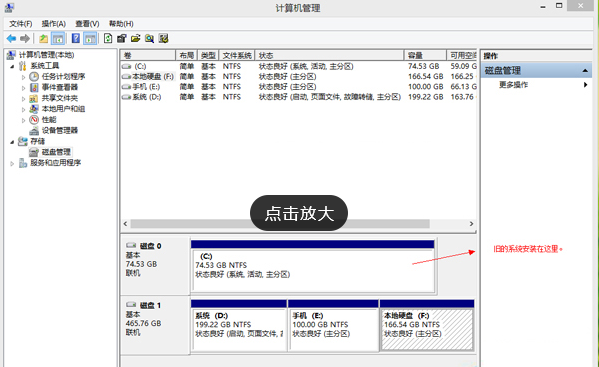Open the 查看(V) menu
Viewport: 599px width, 367px height.
click(x=87, y=24)
